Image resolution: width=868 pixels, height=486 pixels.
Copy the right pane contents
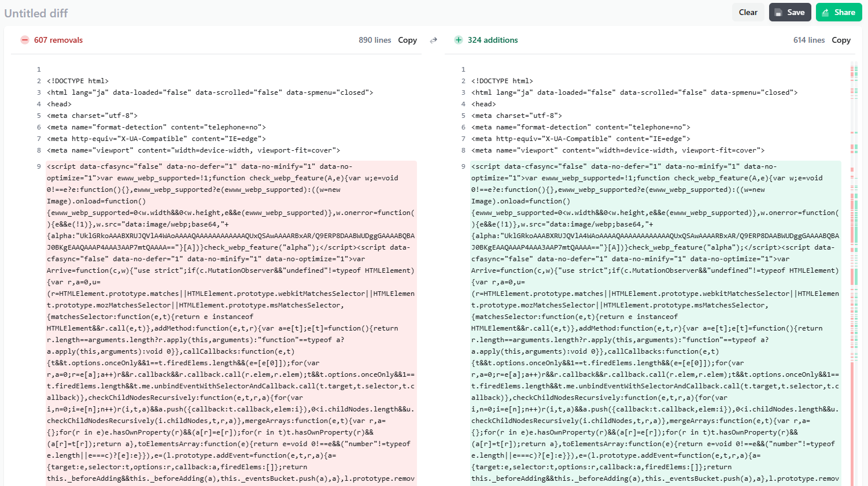pos(841,40)
